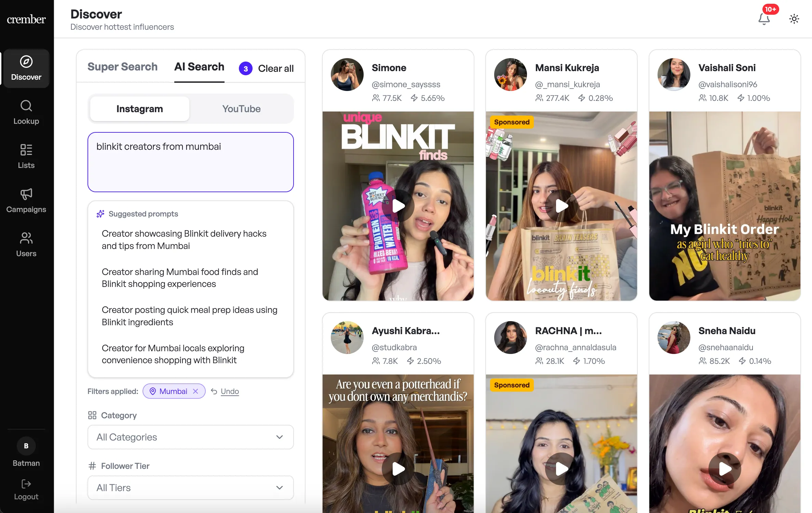Choose quick meal prep suggested prompt
Viewport: 812px width, 513px height.
point(191,316)
